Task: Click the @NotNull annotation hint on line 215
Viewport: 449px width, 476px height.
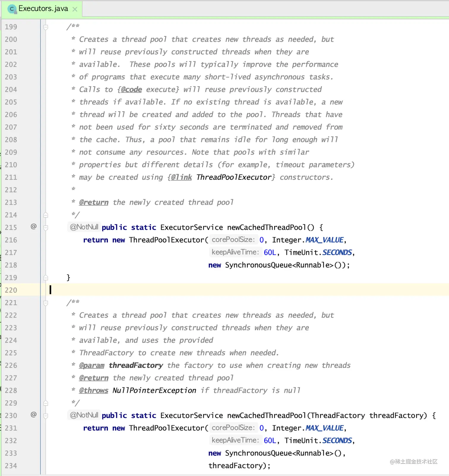Action: point(84,227)
